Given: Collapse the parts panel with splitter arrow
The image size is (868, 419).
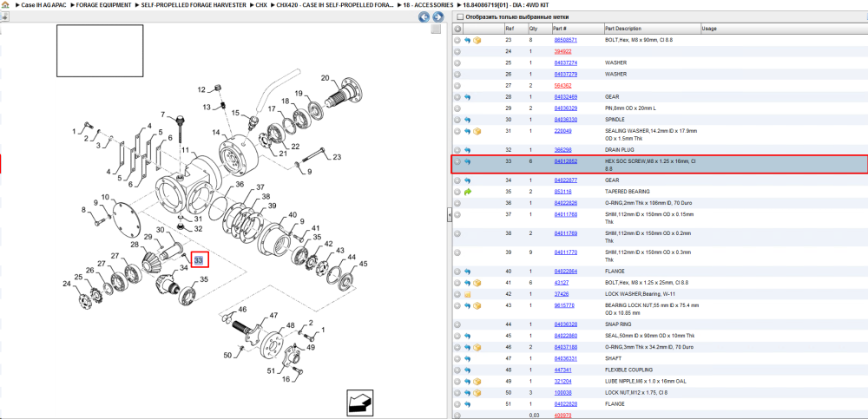Looking at the screenshot, I should (450, 216).
